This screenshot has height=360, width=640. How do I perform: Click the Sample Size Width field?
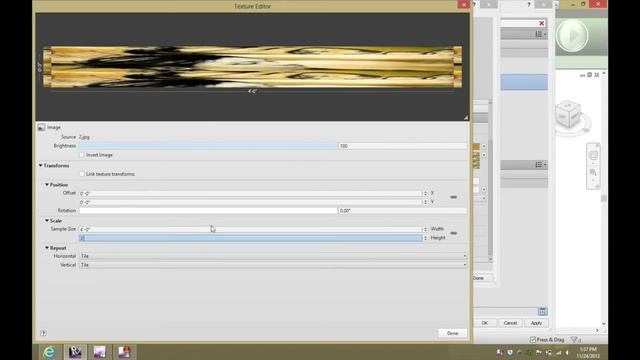point(250,229)
